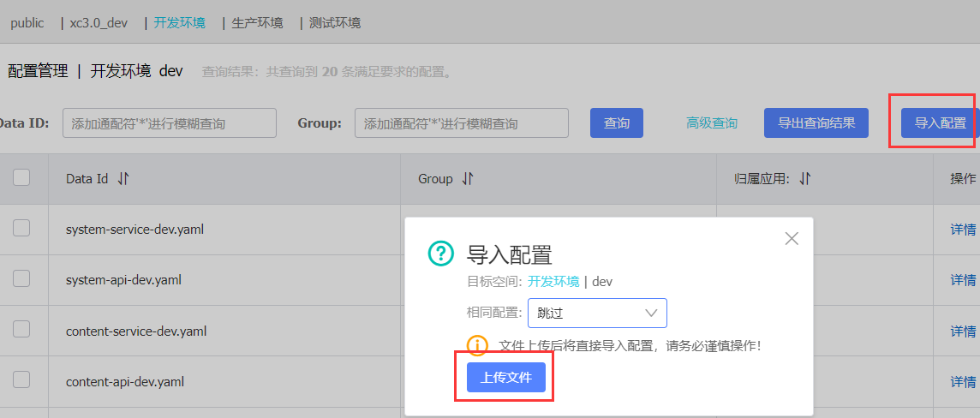Click the question mark icon beside 导入配置

pos(440,254)
